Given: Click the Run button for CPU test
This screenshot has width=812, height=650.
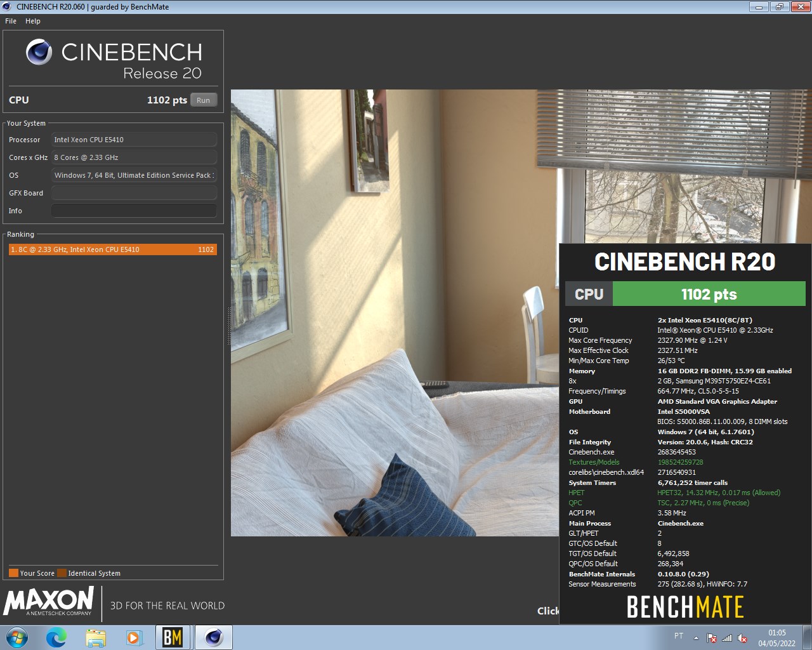Looking at the screenshot, I should coord(203,100).
